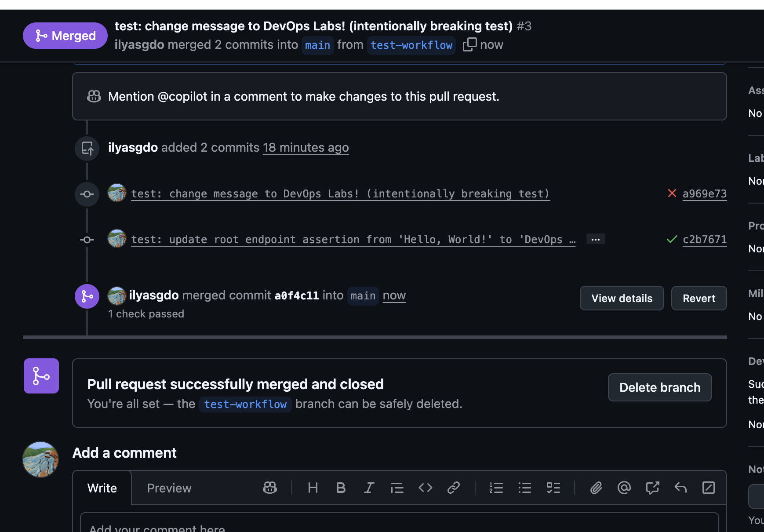This screenshot has height=532, width=764.
Task: Insert a code block icon
Action: tap(425, 488)
